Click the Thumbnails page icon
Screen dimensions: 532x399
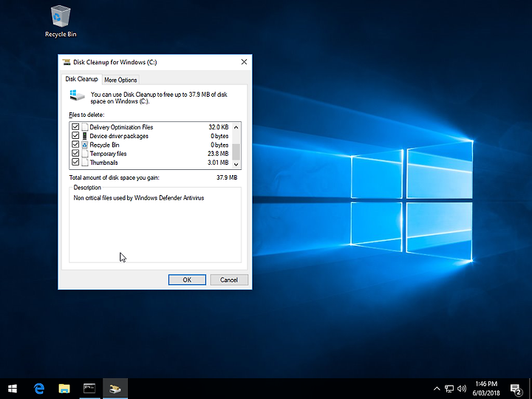pyautogui.click(x=85, y=163)
